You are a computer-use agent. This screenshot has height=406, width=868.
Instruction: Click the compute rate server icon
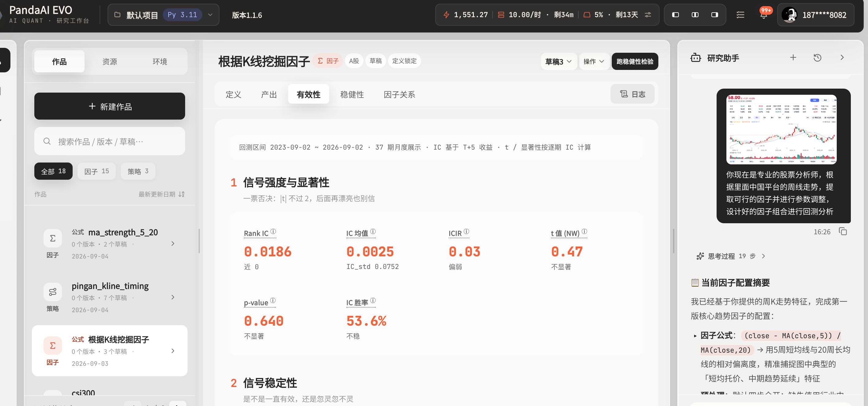(x=501, y=15)
